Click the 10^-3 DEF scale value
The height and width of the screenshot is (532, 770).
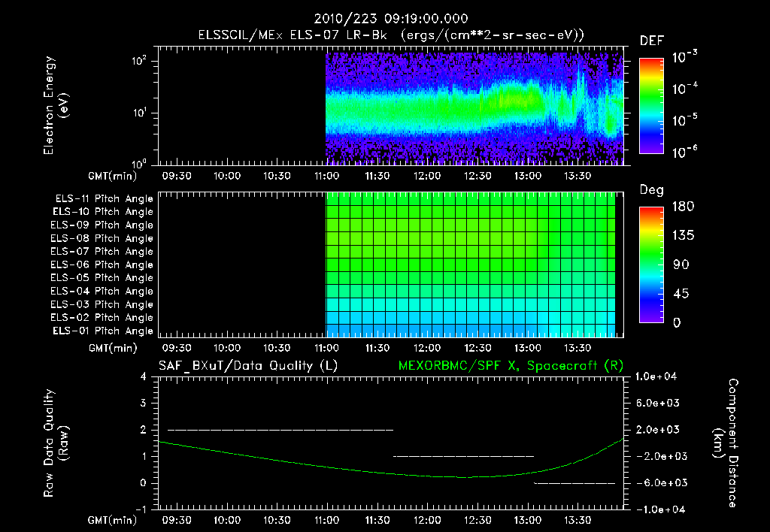[684, 57]
